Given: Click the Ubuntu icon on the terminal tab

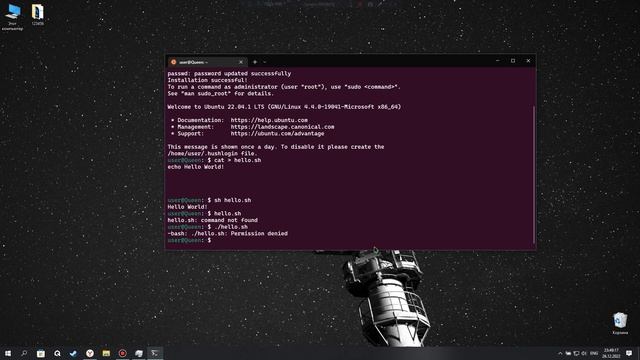Looking at the screenshot, I should coord(173,62).
